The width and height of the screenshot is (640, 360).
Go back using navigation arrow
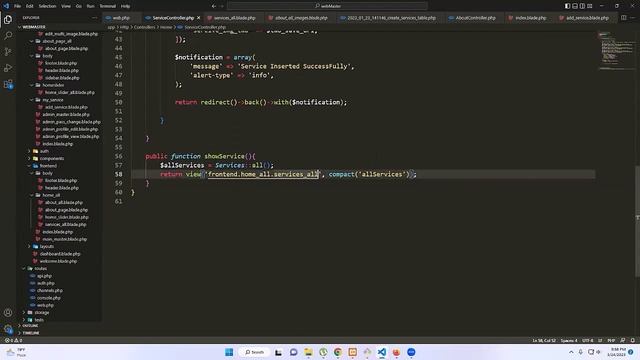213,6
